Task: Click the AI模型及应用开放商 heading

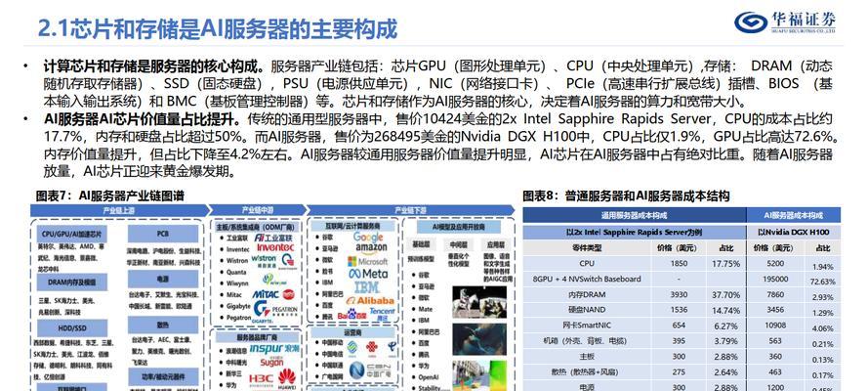Action: [458, 227]
